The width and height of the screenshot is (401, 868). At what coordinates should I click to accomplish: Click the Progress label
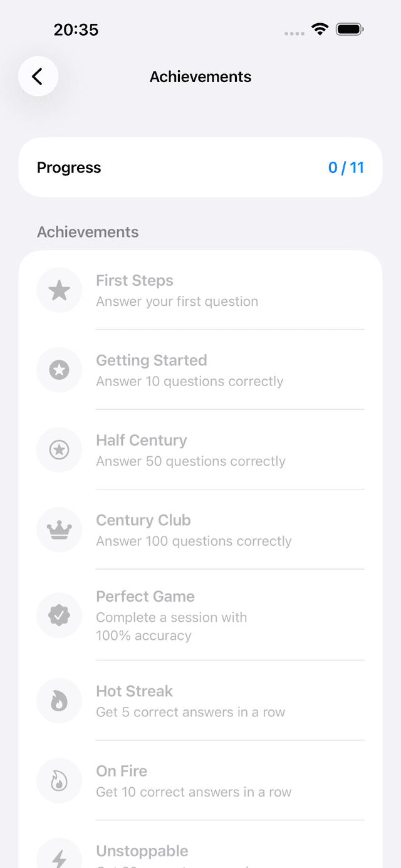point(69,168)
